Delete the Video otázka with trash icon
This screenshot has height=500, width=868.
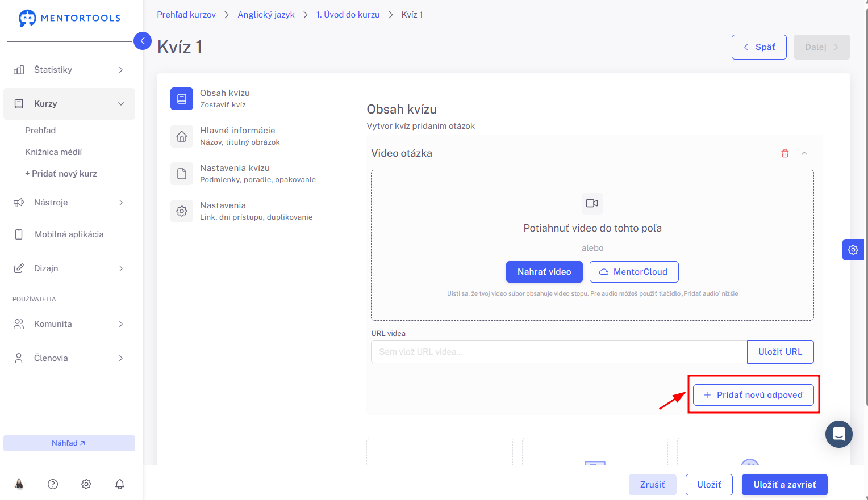(785, 153)
